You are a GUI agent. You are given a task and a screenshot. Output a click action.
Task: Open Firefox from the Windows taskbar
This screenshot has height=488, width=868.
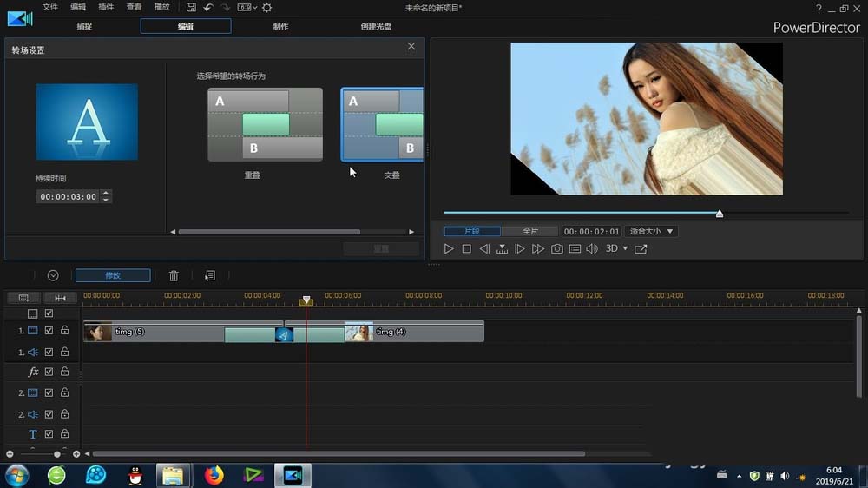pos(214,475)
